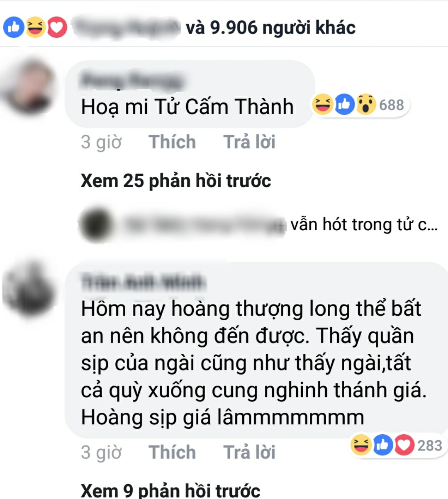The height and width of the screenshot is (499, 448).
Task: Open the 'và 9.906 người khác' reactions list
Action: click(270, 28)
